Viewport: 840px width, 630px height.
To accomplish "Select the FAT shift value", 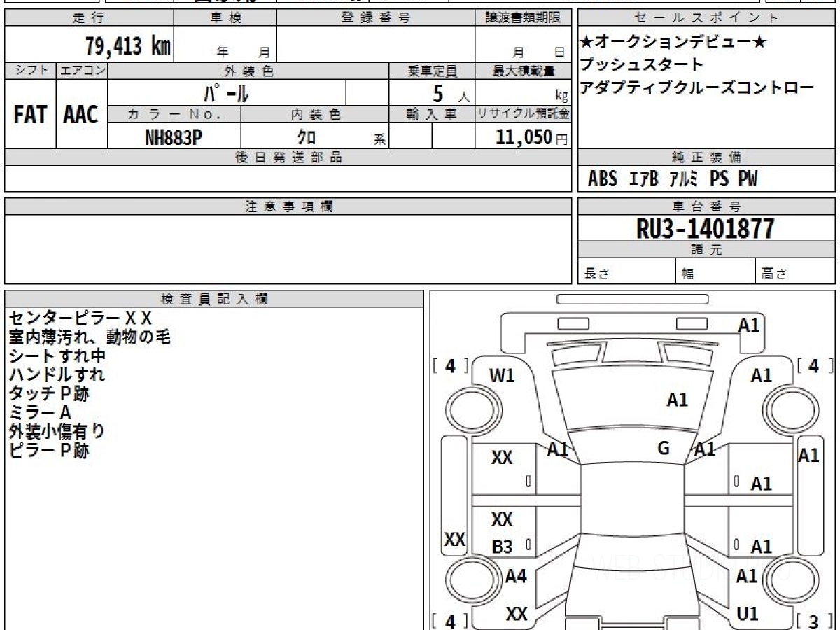I will click(x=30, y=115).
